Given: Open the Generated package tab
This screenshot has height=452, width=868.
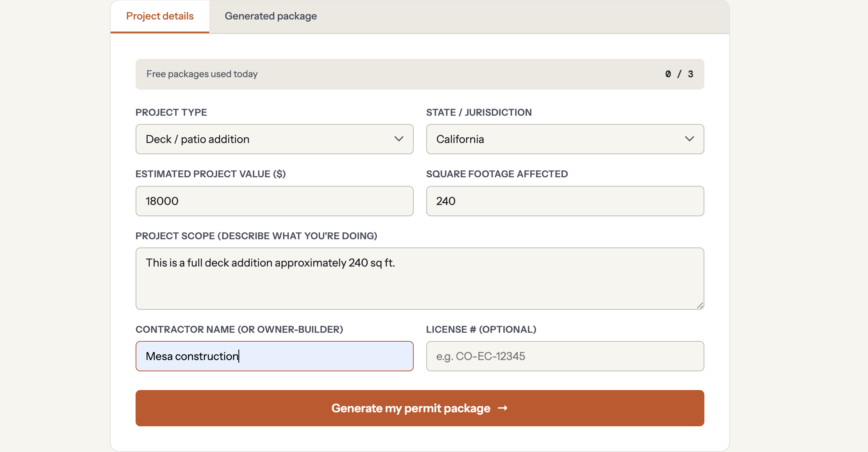Looking at the screenshot, I should pyautogui.click(x=271, y=16).
